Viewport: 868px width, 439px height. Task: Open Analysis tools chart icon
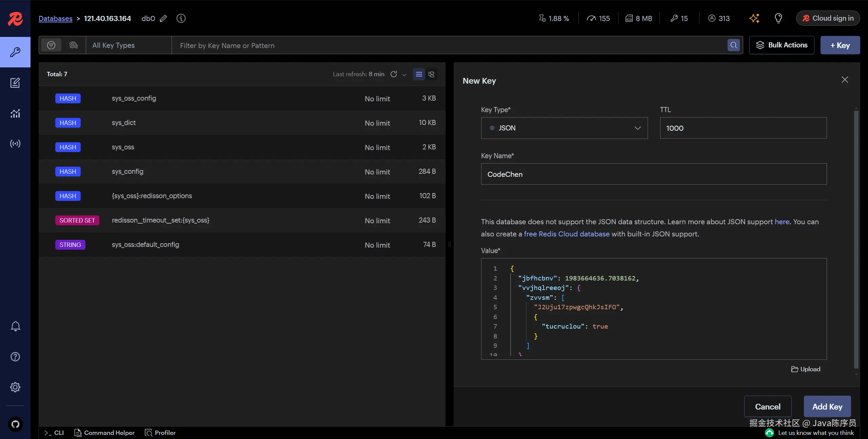15,113
